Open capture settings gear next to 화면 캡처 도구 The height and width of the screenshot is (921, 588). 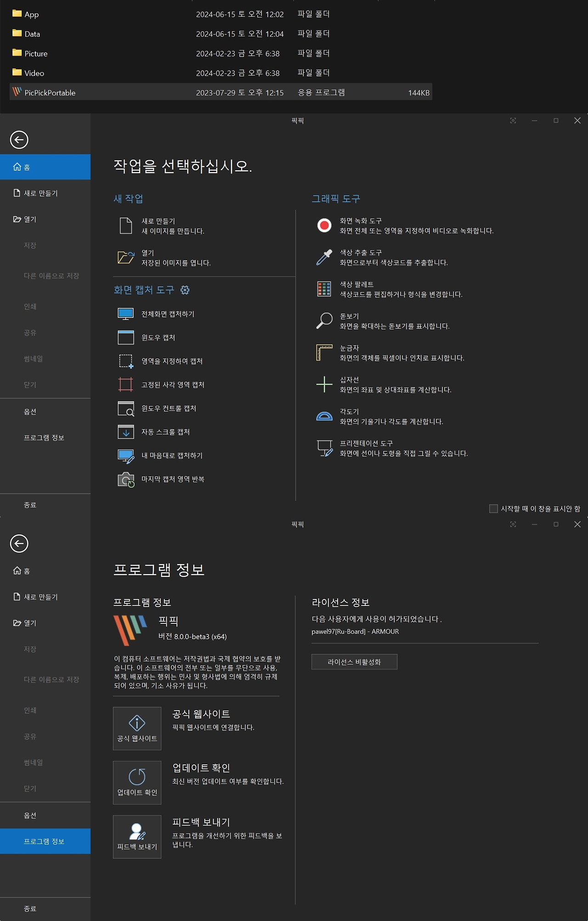[x=185, y=290]
